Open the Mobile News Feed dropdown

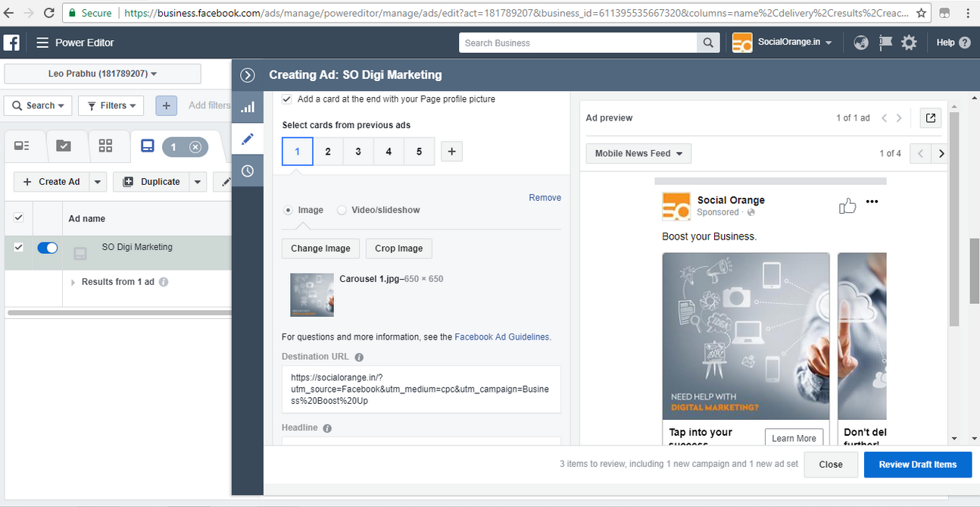coord(638,153)
